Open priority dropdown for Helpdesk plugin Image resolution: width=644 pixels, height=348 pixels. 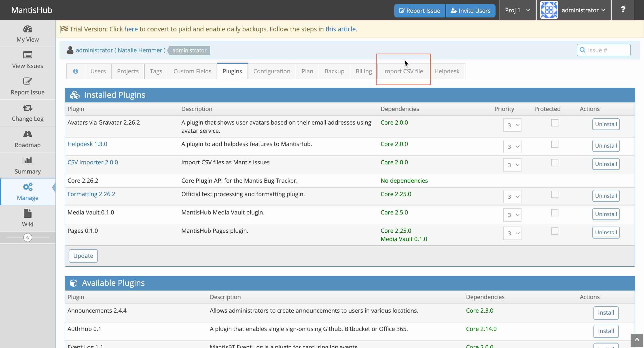pos(512,146)
